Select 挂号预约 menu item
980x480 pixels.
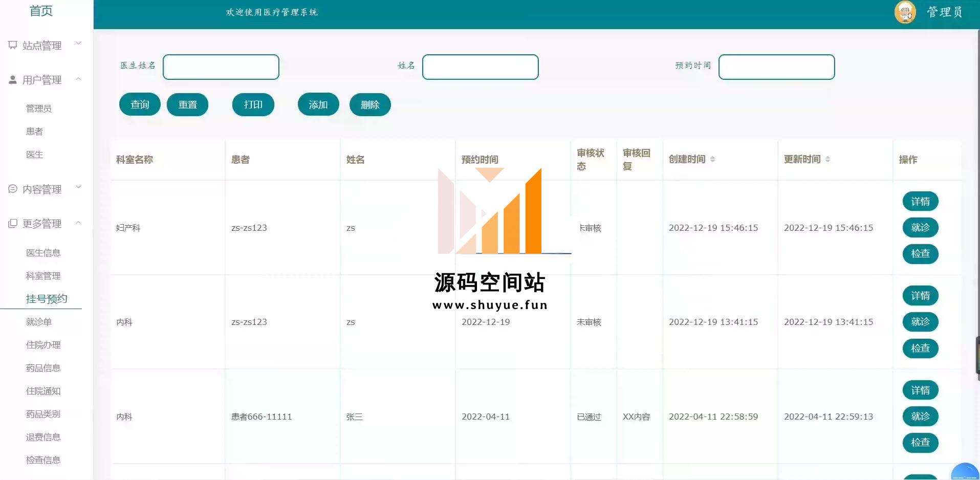tap(47, 299)
